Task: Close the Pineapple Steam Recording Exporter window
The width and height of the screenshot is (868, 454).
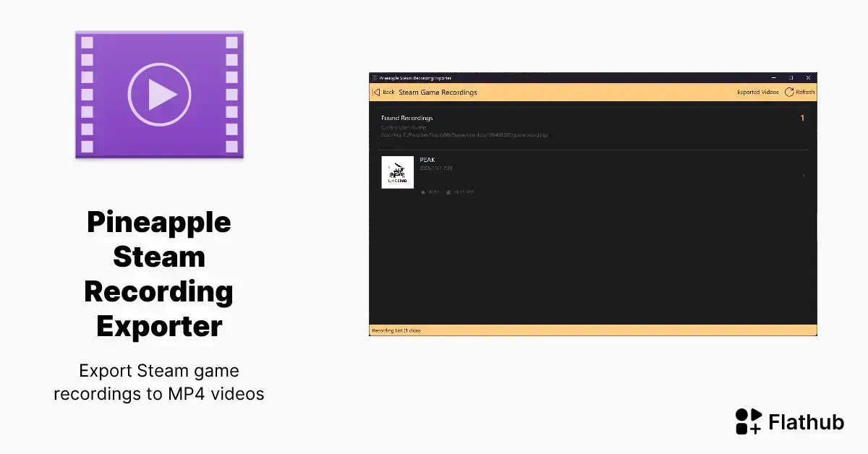Action: point(808,77)
